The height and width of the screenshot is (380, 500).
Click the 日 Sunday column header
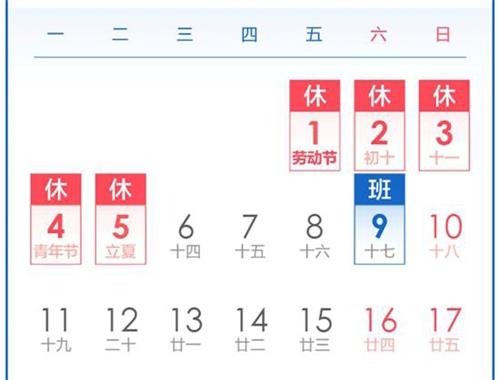pos(443,35)
